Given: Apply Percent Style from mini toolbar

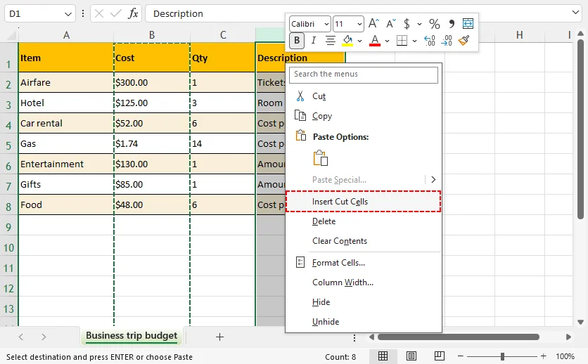Looking at the screenshot, I should (434, 24).
